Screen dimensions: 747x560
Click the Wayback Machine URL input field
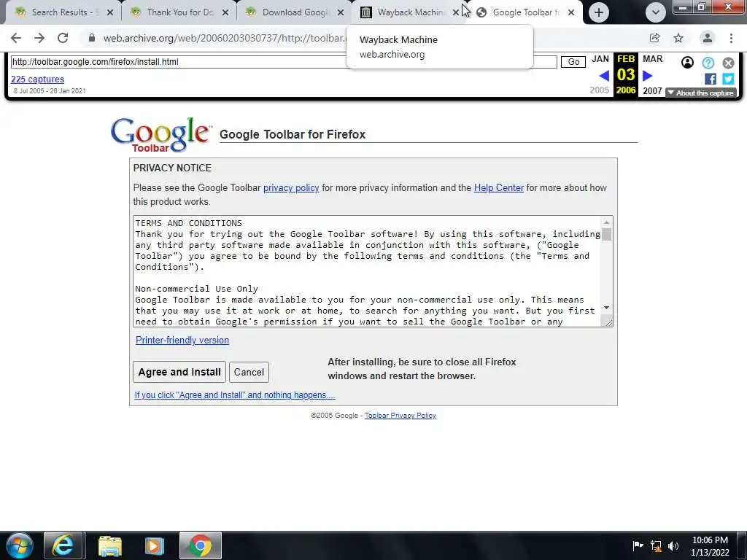(284, 62)
